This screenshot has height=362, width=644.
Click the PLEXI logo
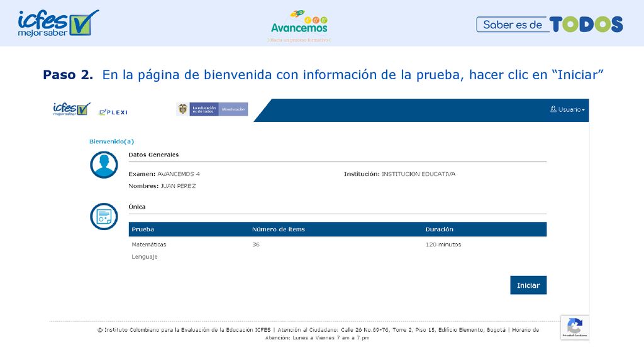click(x=113, y=112)
